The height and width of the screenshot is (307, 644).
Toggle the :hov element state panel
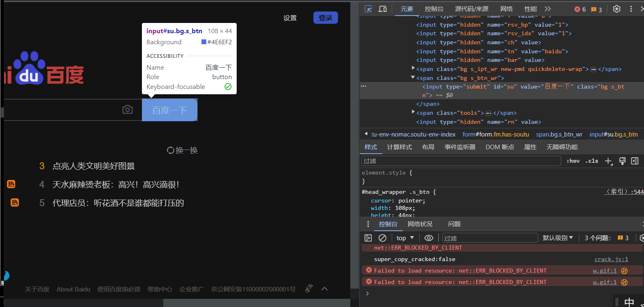[573, 161]
